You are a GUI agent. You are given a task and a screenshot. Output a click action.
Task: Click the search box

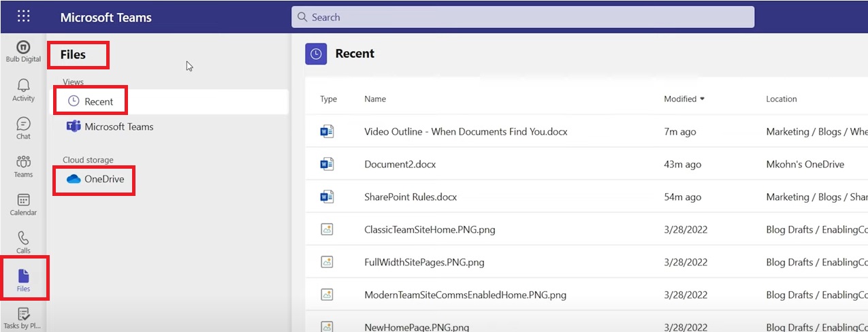(523, 17)
